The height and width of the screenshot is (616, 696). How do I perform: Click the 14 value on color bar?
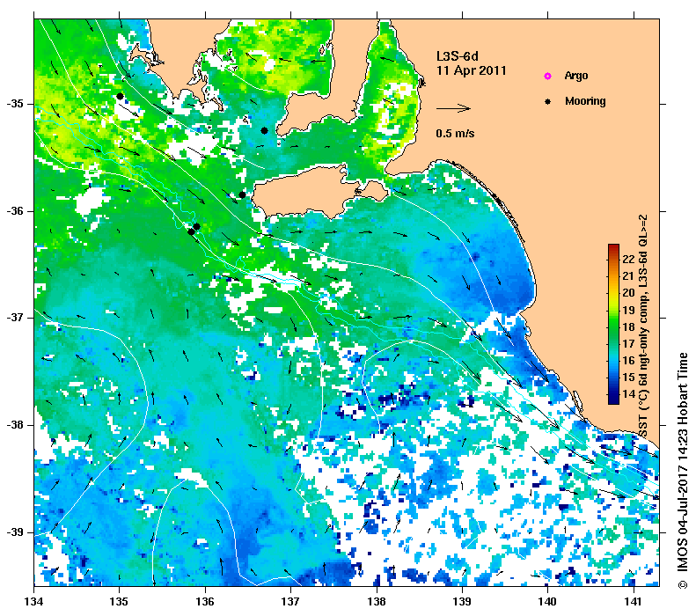[628, 394]
